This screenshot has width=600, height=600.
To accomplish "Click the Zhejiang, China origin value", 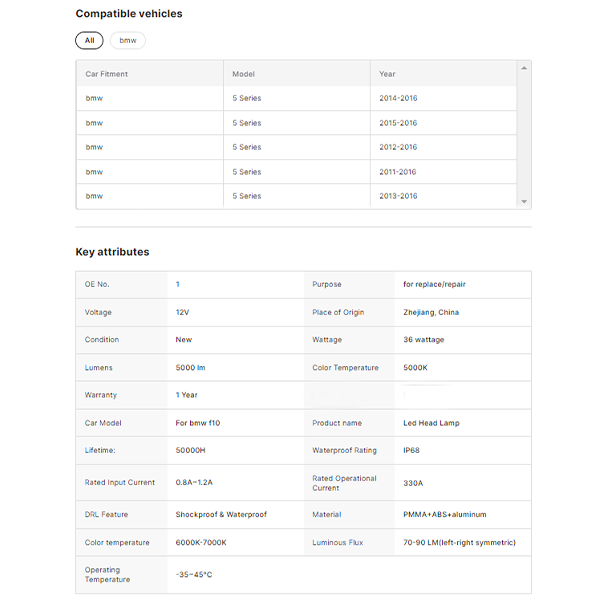I will 431,312.
